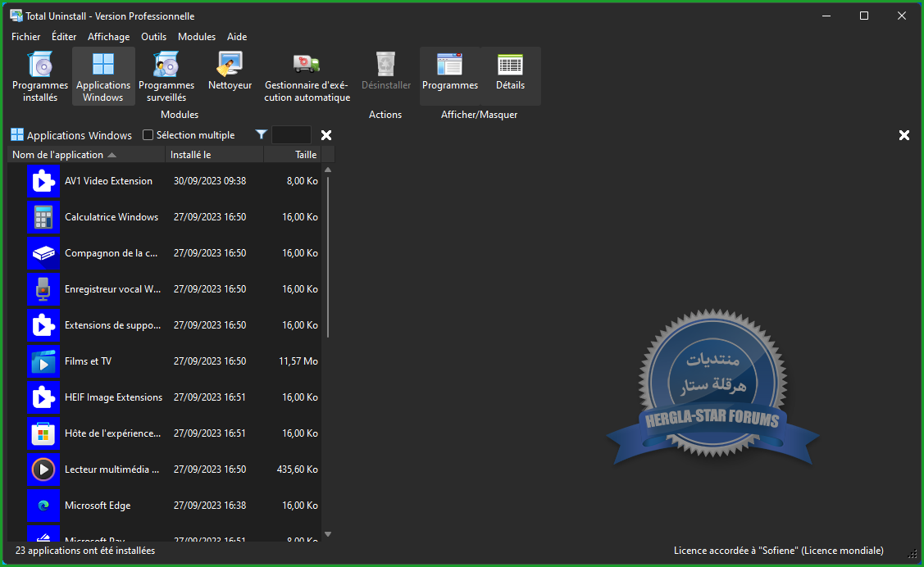
Task: Click the Films et TV icon
Action: 43,361
